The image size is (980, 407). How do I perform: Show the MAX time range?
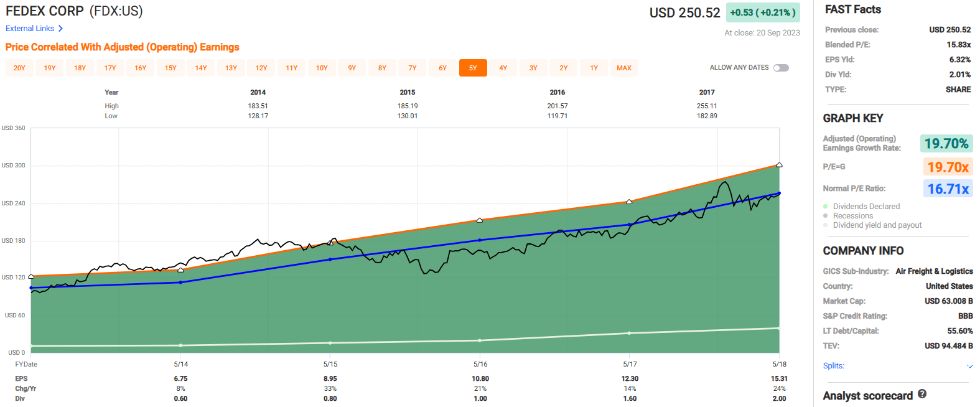[624, 68]
